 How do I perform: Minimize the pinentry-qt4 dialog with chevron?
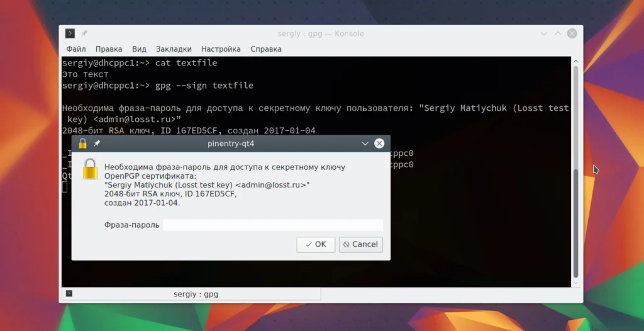click(x=365, y=143)
